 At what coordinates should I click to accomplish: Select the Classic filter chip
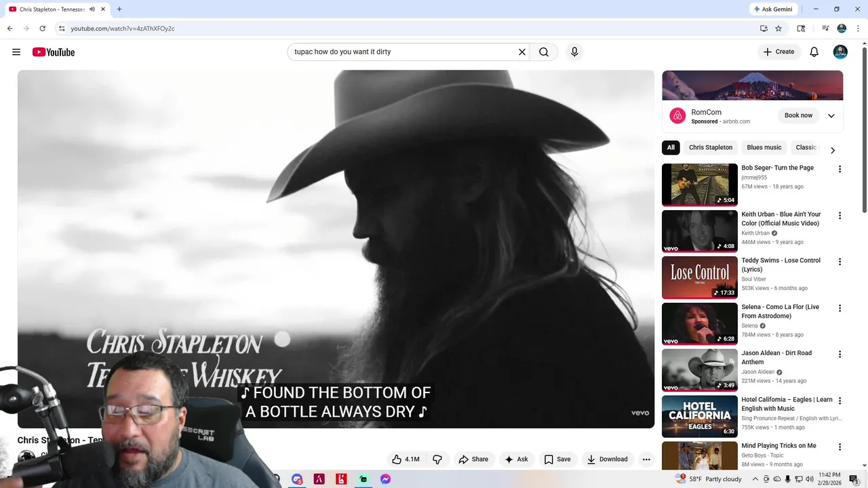tap(806, 148)
